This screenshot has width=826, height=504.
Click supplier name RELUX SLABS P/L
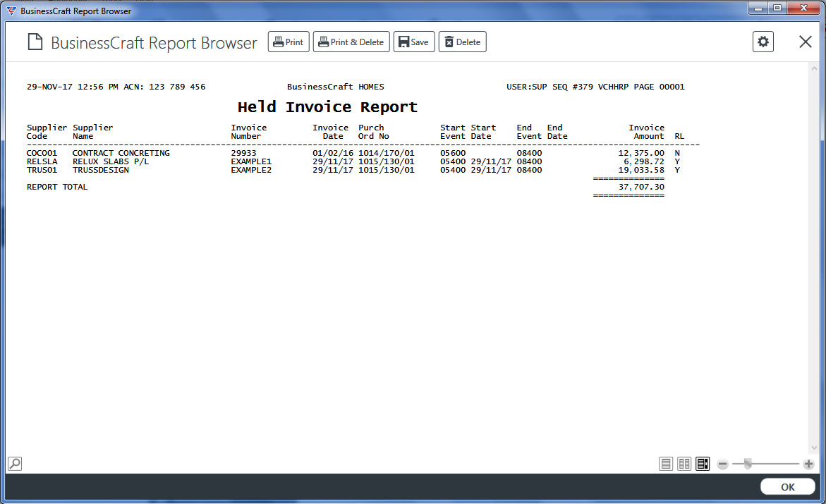(x=111, y=161)
